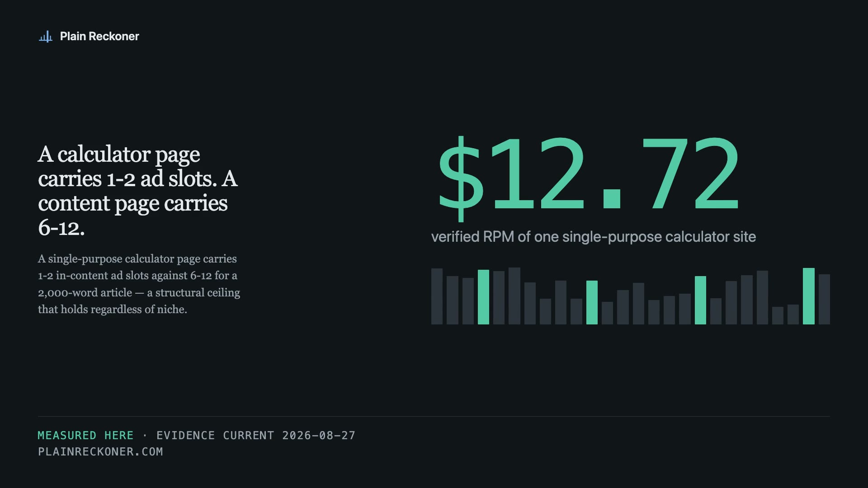
Task: Click the Plain Reckoner brand name
Action: tap(99, 37)
